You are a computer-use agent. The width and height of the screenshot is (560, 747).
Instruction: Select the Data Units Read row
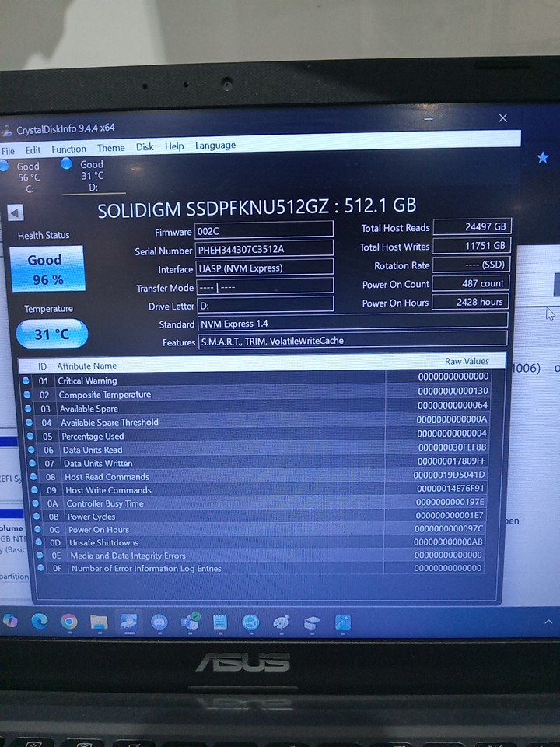point(259,448)
